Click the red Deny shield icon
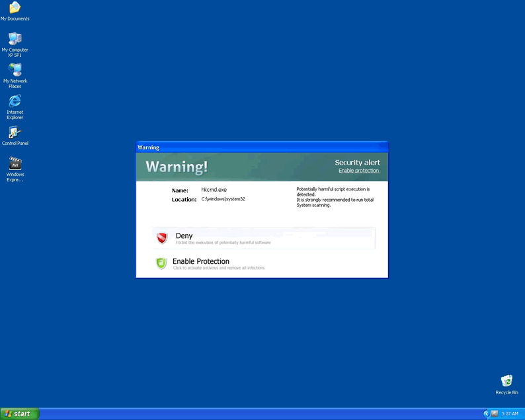This screenshot has height=420, width=525. [162, 238]
